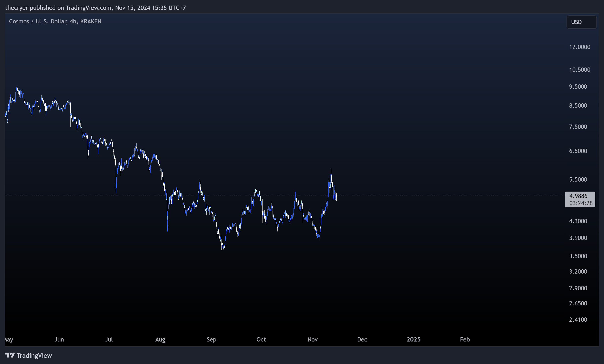Select the 4.3000 price axis label
The image size is (604, 364).
tap(578, 221)
